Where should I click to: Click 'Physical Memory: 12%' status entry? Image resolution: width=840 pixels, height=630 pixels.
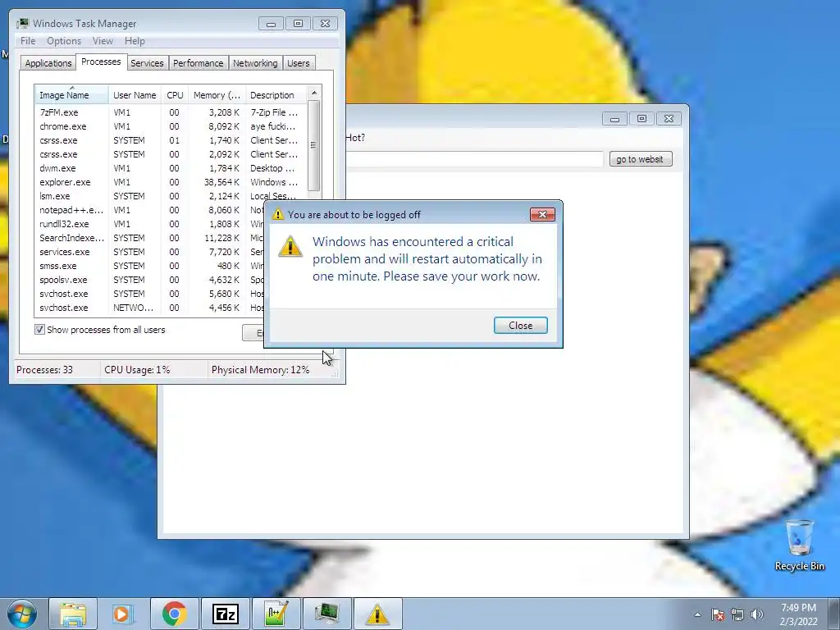pos(260,370)
